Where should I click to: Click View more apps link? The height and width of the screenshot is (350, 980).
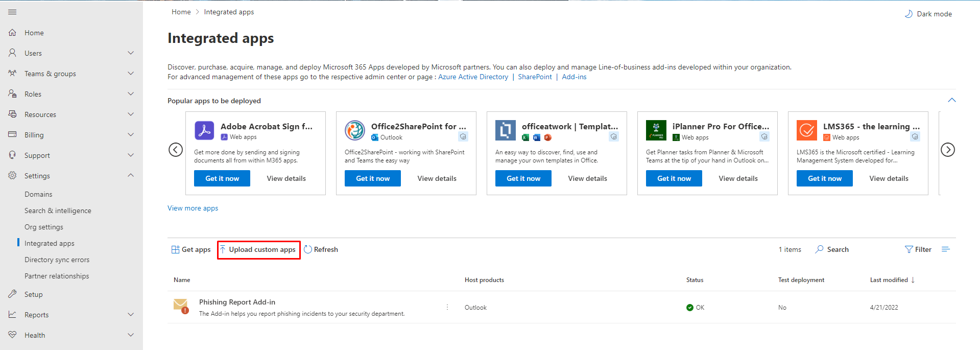point(193,208)
